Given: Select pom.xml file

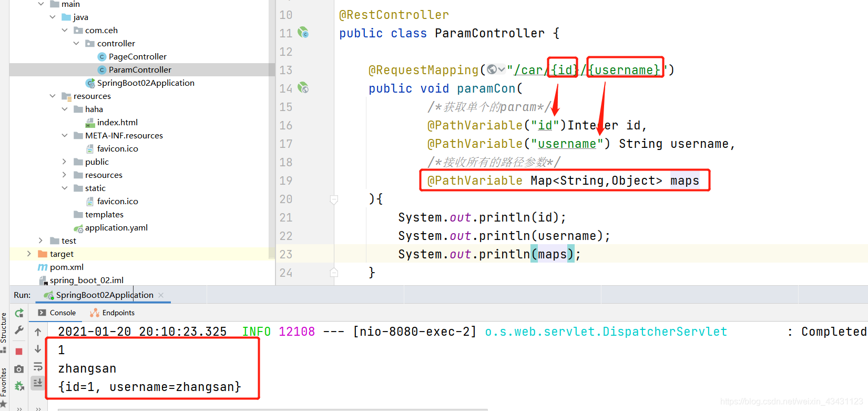Looking at the screenshot, I should (66, 267).
